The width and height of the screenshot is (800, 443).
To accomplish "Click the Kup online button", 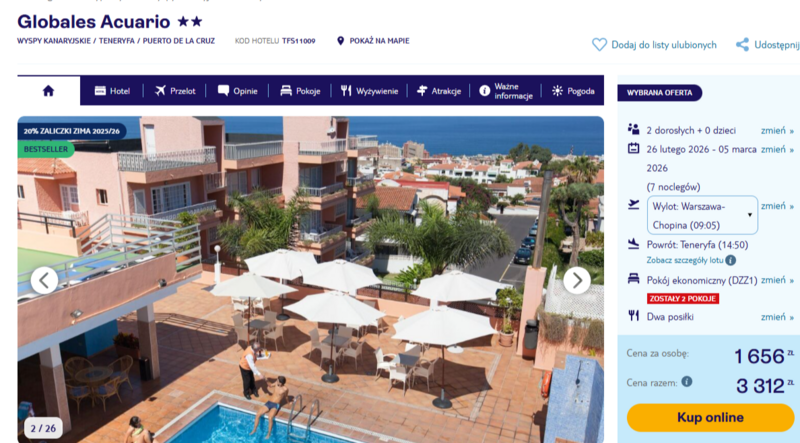I will (x=710, y=417).
